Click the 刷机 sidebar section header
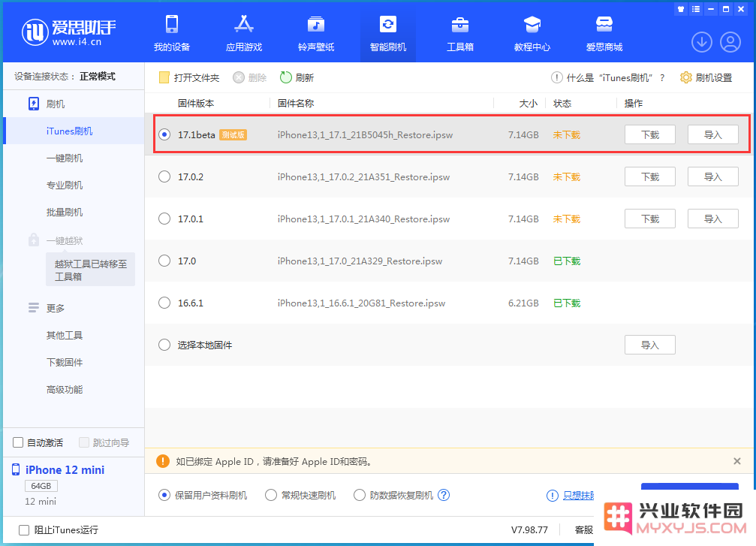The image size is (756, 546). tap(47, 104)
